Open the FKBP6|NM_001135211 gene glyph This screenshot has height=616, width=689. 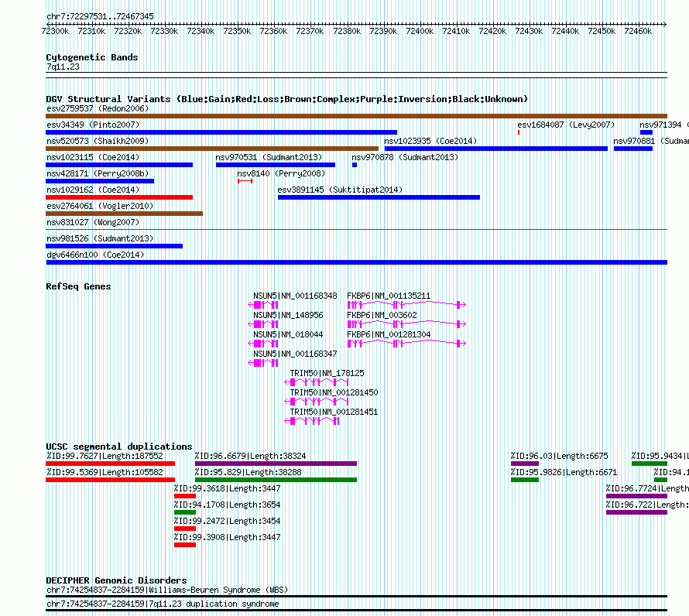click(x=406, y=304)
